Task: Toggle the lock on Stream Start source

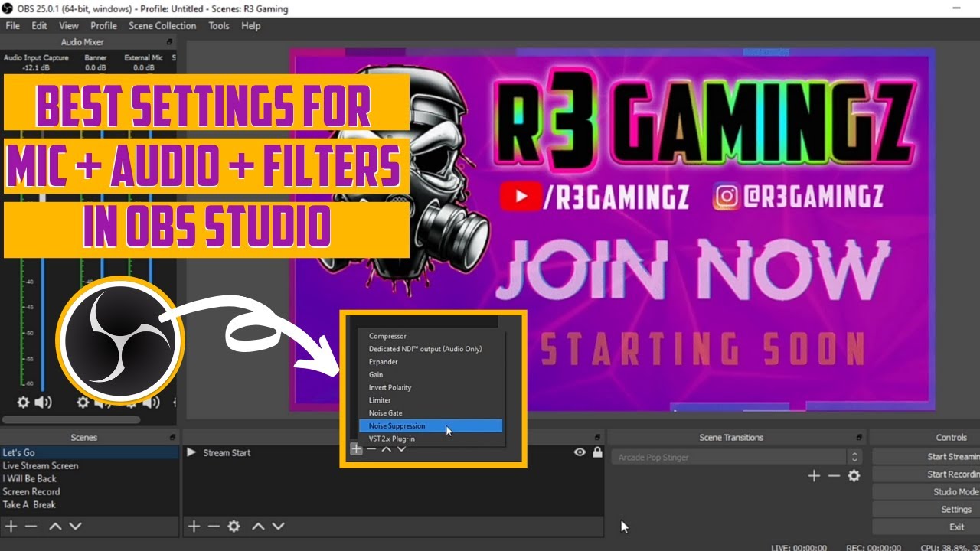Action: click(597, 452)
